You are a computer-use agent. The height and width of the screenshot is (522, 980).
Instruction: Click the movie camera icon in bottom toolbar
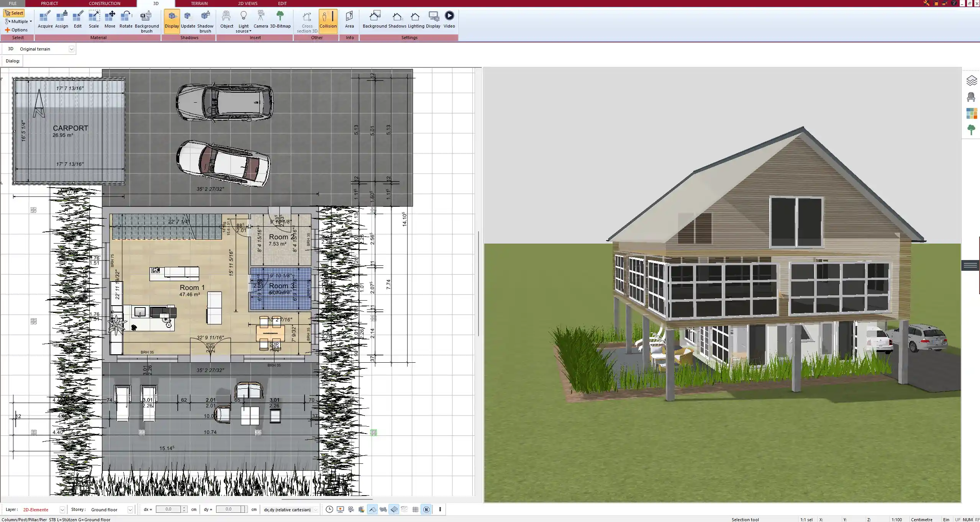point(351,509)
